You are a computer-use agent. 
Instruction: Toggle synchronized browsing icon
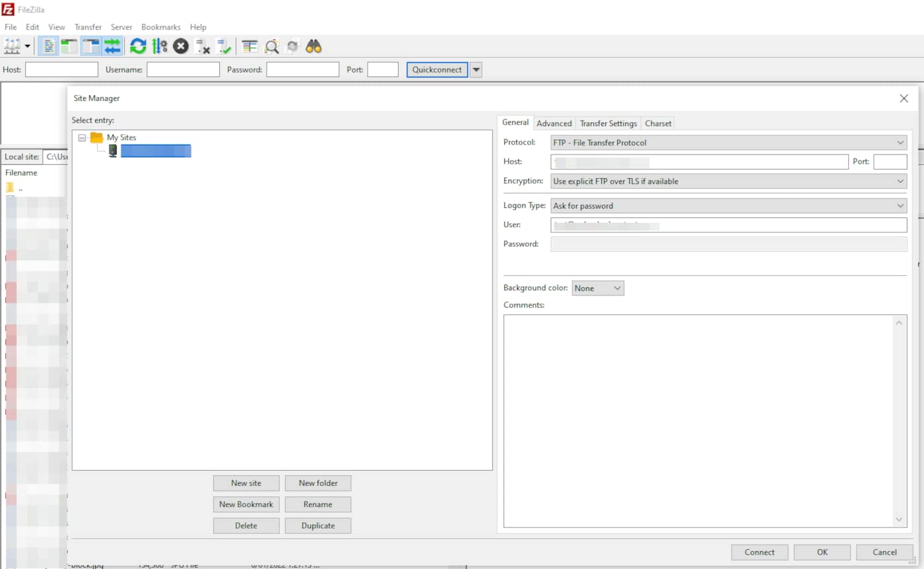[292, 46]
